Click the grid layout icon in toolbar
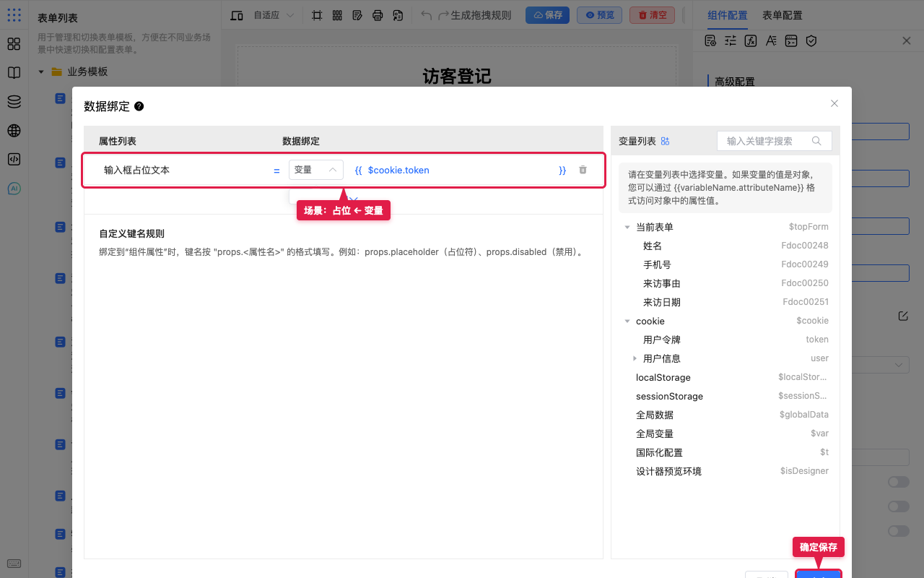The height and width of the screenshot is (578, 924). click(337, 15)
